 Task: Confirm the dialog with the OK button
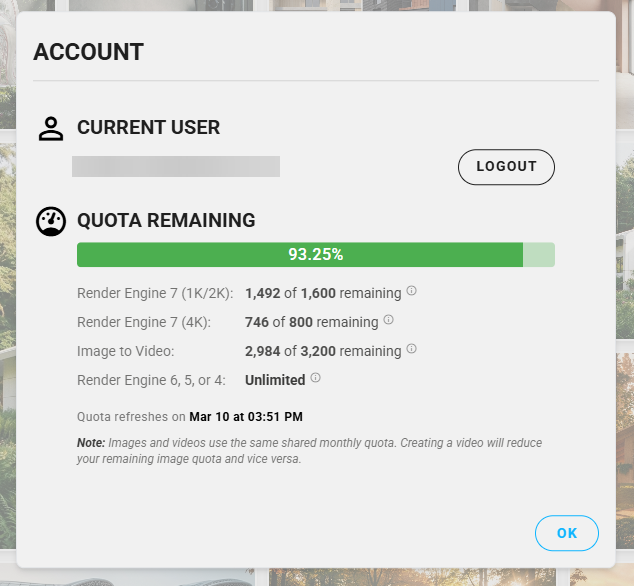pyautogui.click(x=567, y=533)
